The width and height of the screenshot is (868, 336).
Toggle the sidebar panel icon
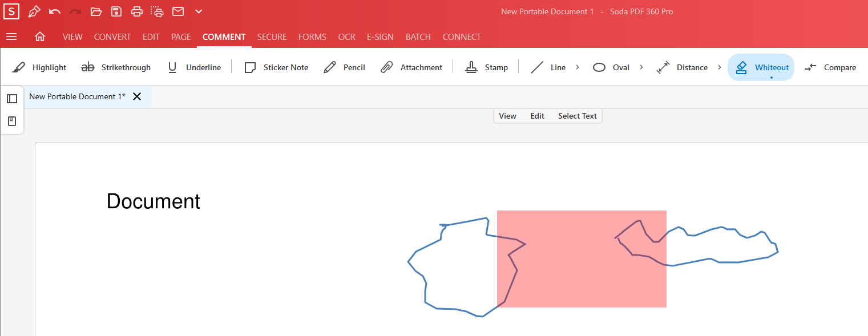click(12, 99)
